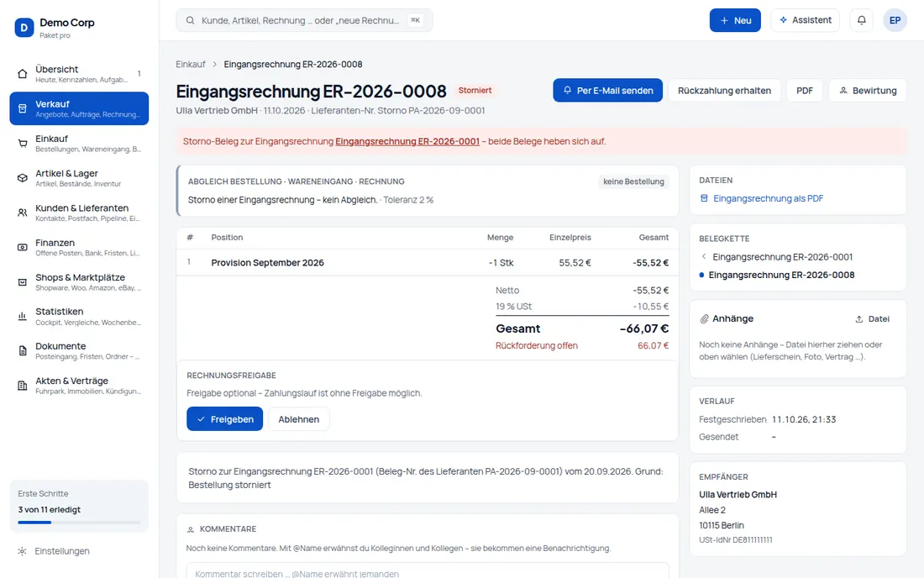The image size is (924, 578).
Task: Click Rückzahlung erhalten button
Action: click(x=724, y=91)
